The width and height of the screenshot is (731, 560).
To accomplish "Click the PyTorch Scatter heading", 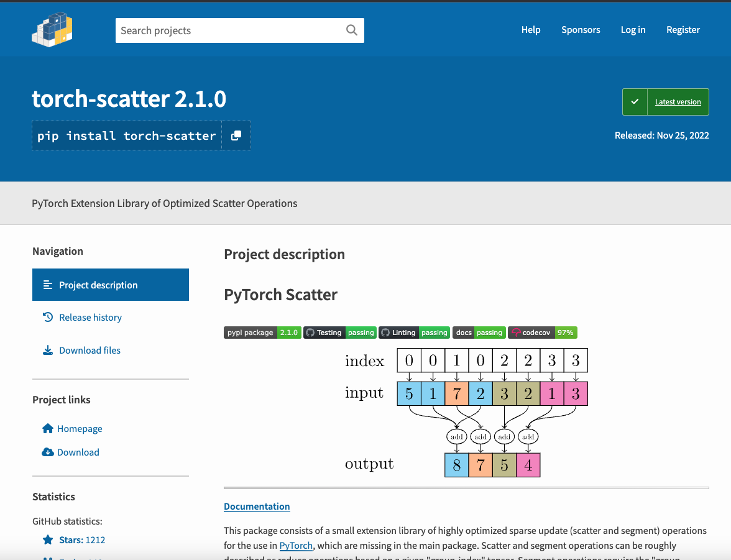I will coord(281,295).
